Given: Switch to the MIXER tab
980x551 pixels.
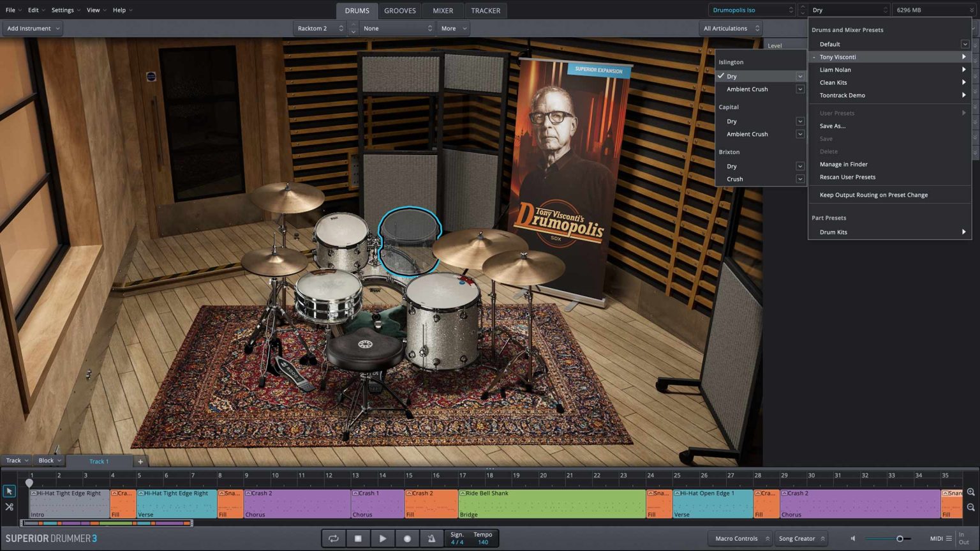Looking at the screenshot, I should point(443,10).
